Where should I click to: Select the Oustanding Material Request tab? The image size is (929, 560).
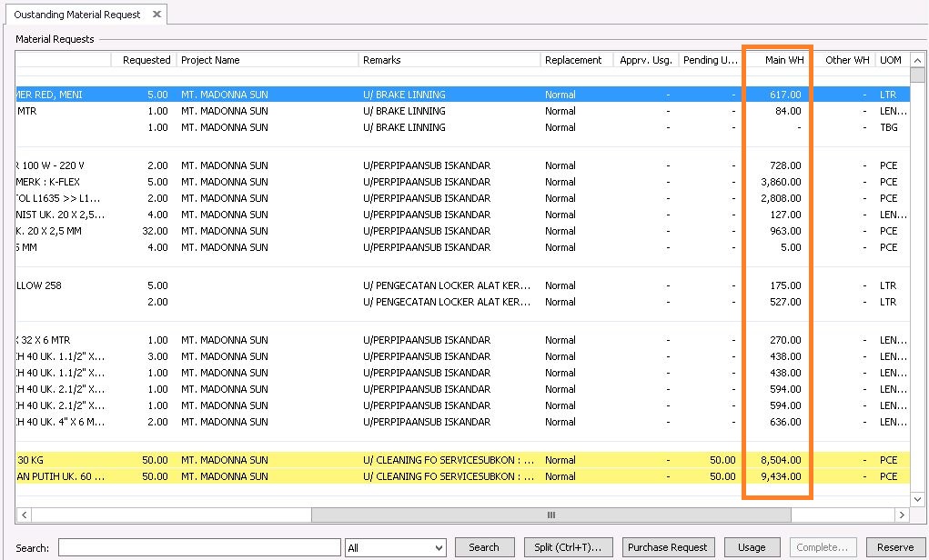pyautogui.click(x=77, y=15)
